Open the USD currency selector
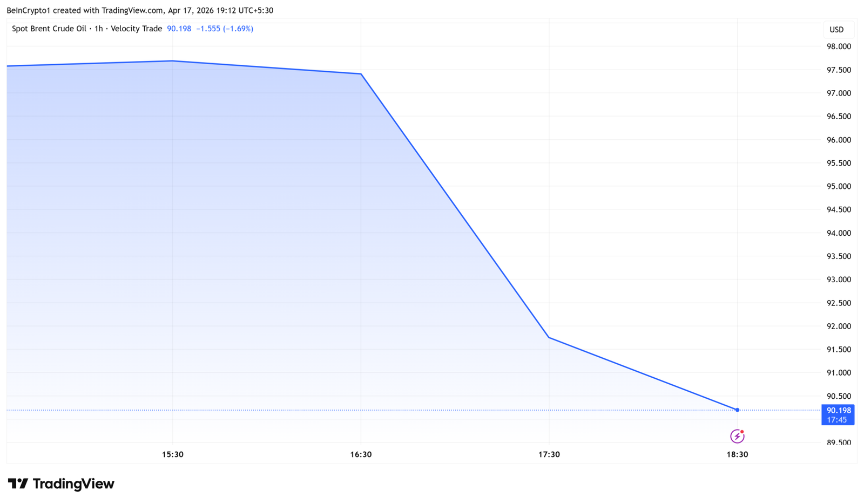Viewport: 864px width, 504px height. point(836,30)
